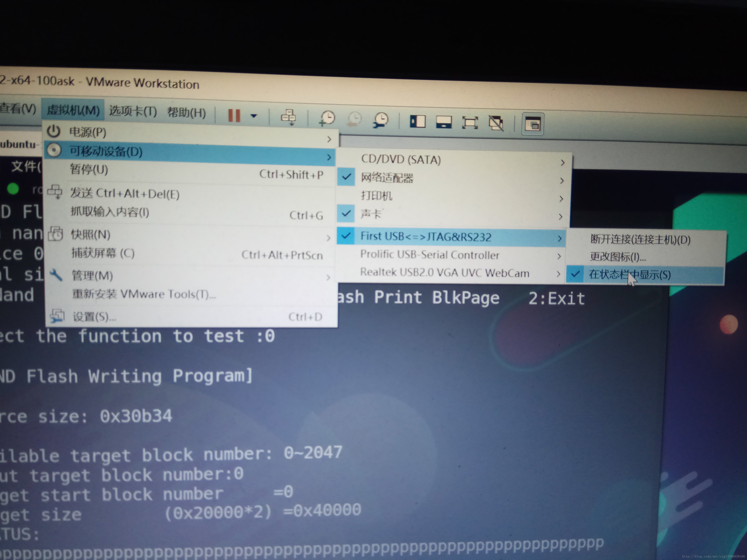The width and height of the screenshot is (747, 560).
Task: Click the thumbnail bar view toolbar icon
Action: tap(444, 122)
